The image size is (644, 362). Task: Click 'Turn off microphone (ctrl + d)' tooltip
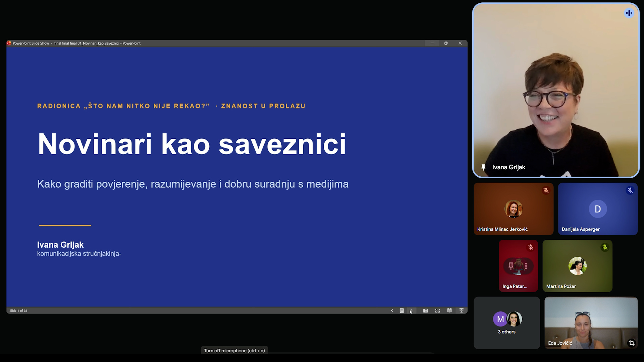[234, 351]
